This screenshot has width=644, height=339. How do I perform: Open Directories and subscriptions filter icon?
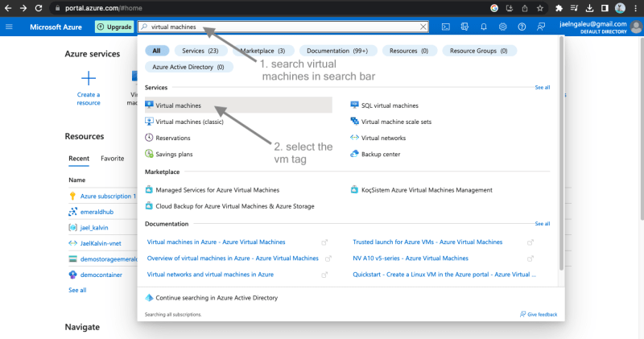464,27
